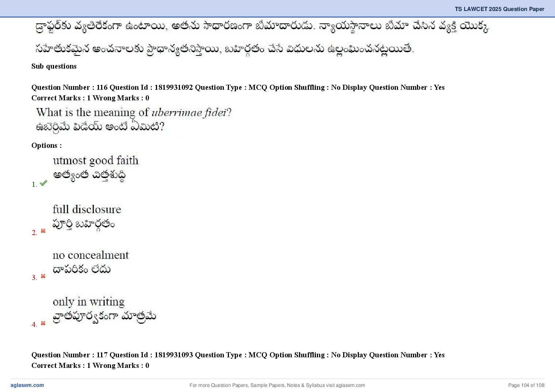Viewport: 555px width, 392px height.
Task: Click the option number '4.' label
Action: (35, 324)
